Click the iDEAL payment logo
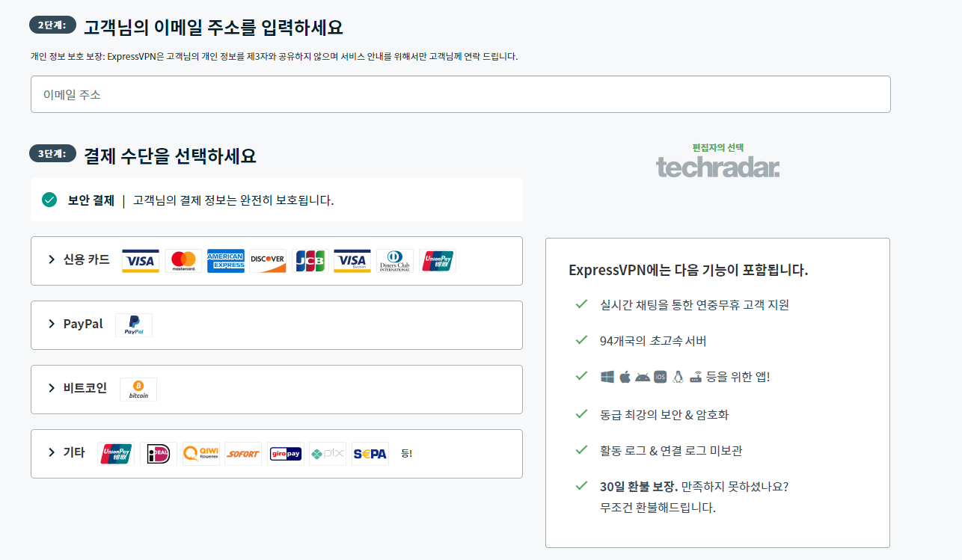Viewport: 962px width, 560px height. point(159,454)
